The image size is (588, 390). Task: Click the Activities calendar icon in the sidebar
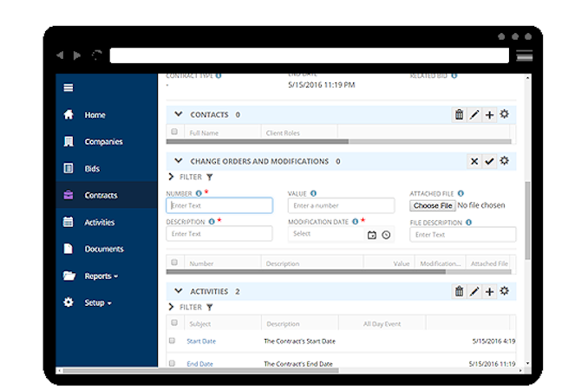69,222
